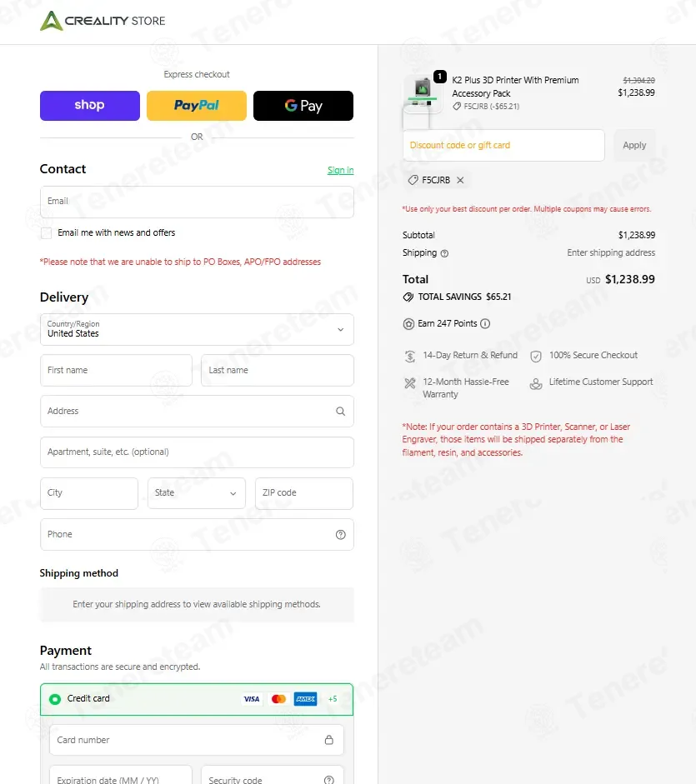The height and width of the screenshot is (784, 696).
Task: Click the Creality Store logo
Action: coord(103,21)
